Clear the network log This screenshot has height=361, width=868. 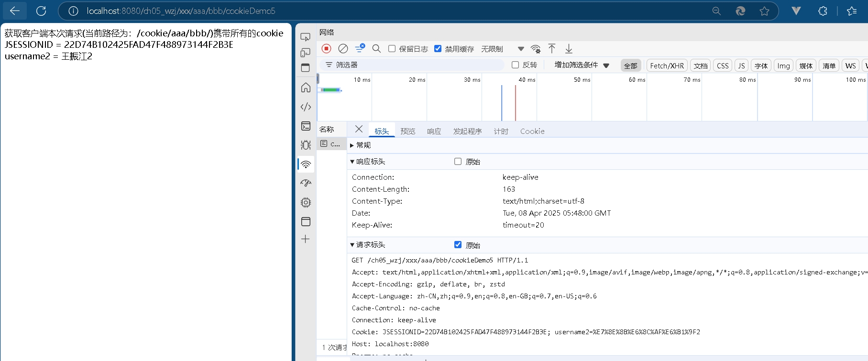tap(343, 48)
